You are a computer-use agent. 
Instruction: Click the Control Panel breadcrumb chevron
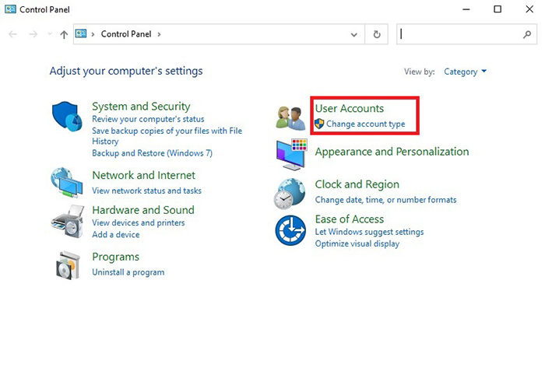[160, 35]
